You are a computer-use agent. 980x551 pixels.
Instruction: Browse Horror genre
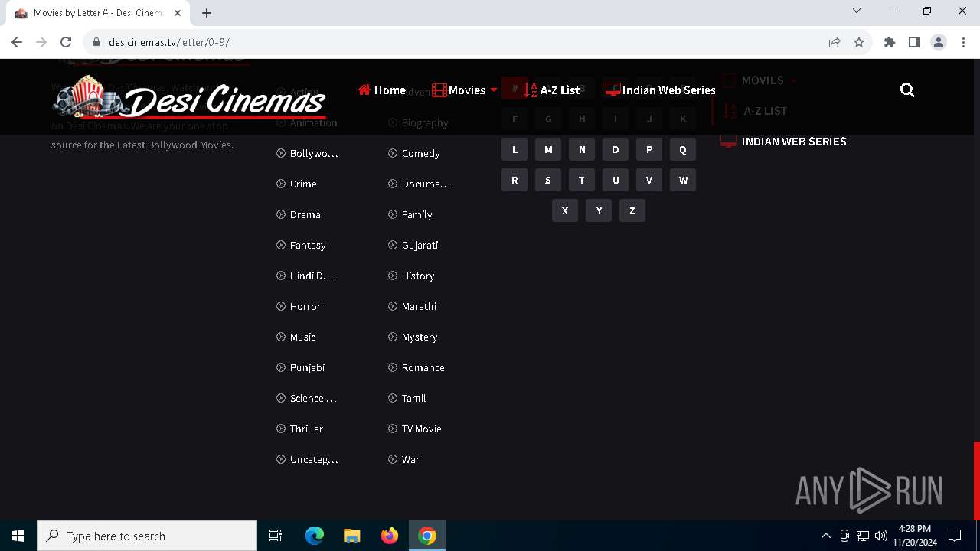click(x=299, y=306)
